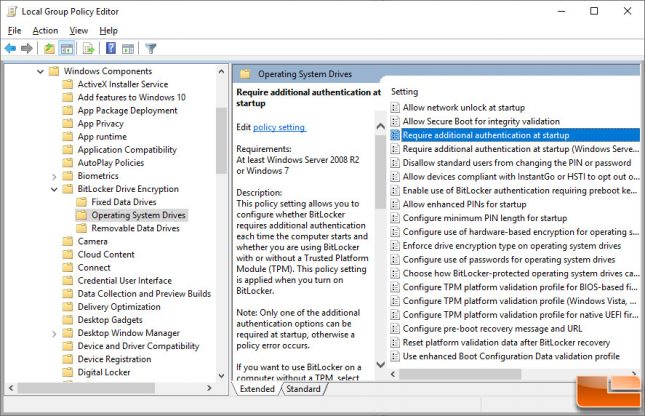Click tree pane scroll up arrow
The height and width of the screenshot is (416, 645).
click(221, 72)
